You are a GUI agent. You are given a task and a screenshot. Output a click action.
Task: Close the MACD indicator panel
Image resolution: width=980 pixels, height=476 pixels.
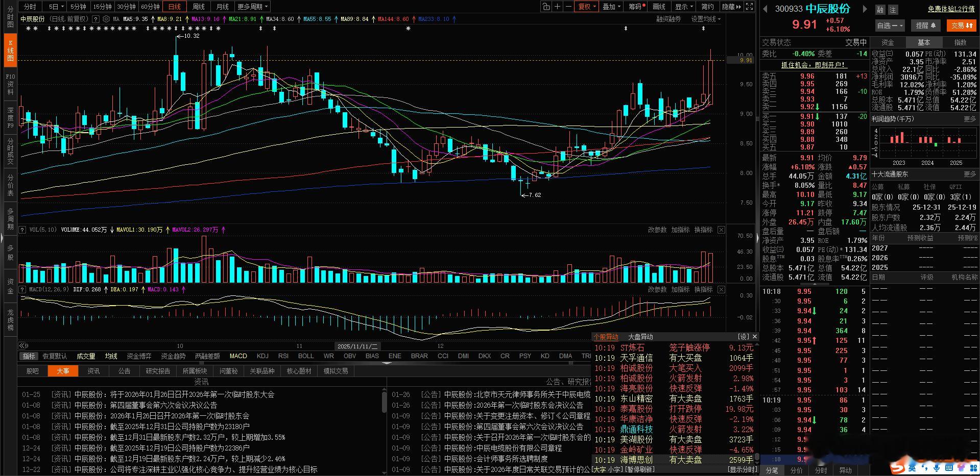click(721, 290)
